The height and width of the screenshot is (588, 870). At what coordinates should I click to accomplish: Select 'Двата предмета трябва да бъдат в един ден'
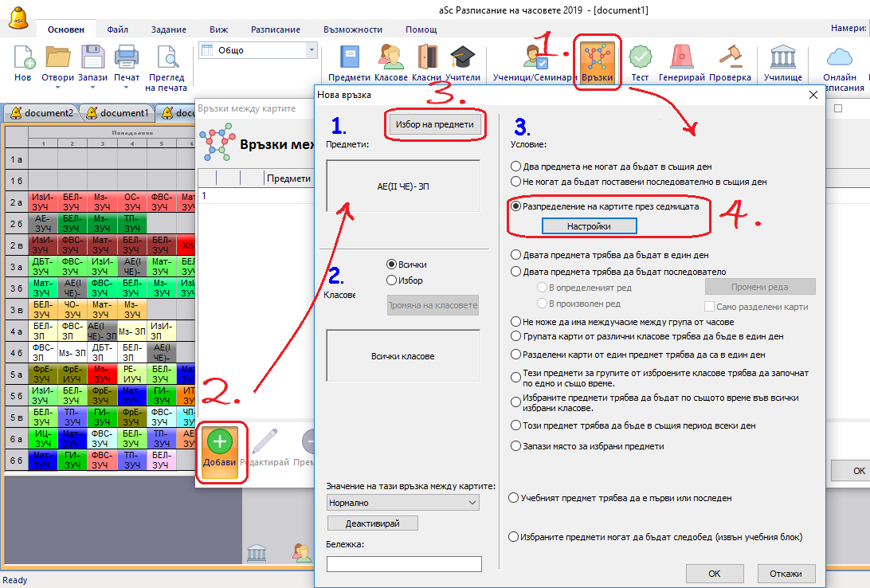(x=515, y=256)
